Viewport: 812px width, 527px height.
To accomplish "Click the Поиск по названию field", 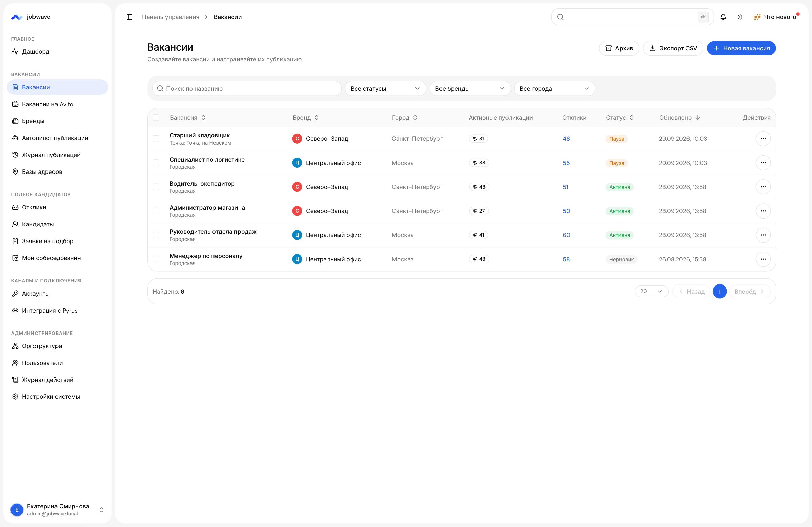I will tap(247, 88).
